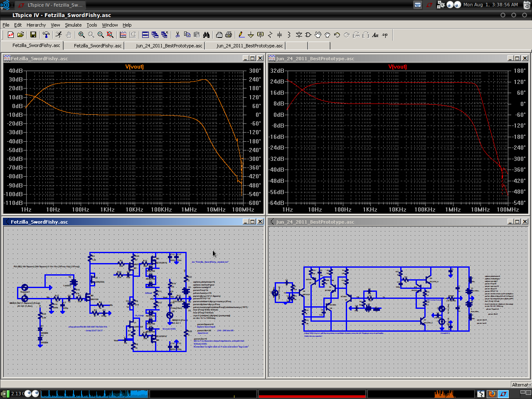The height and width of the screenshot is (399, 532).
Task: Select the SPICE directive '.op' tool
Action: [385, 35]
